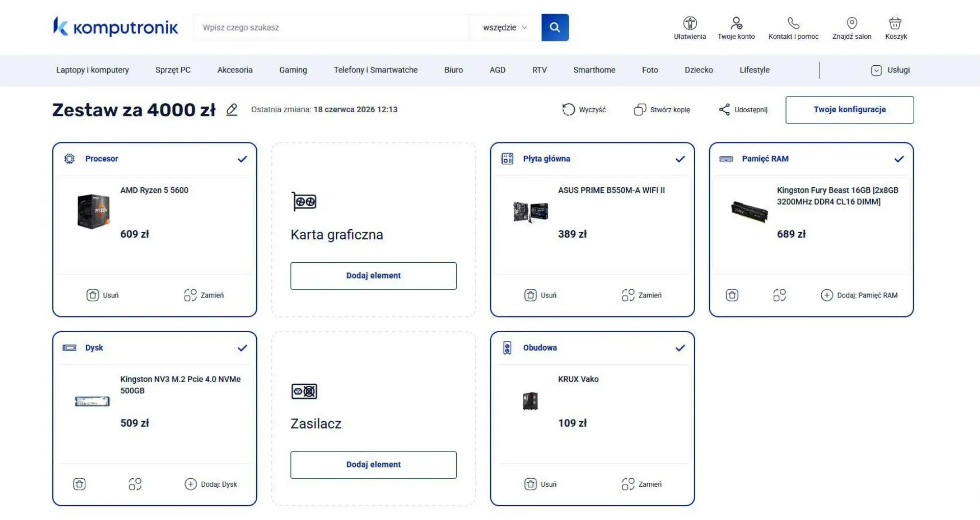Screen dimensions: 980x520
Task: Click the Procesor card checkmark
Action: point(242,159)
